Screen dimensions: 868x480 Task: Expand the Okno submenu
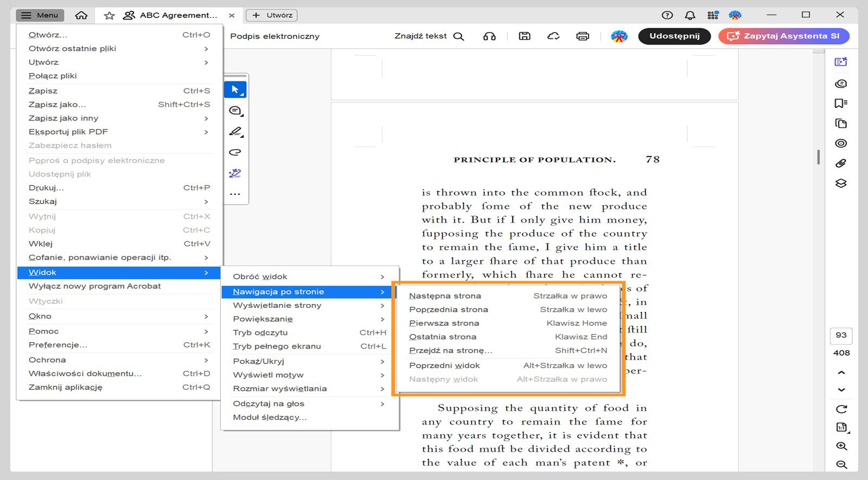(x=119, y=316)
